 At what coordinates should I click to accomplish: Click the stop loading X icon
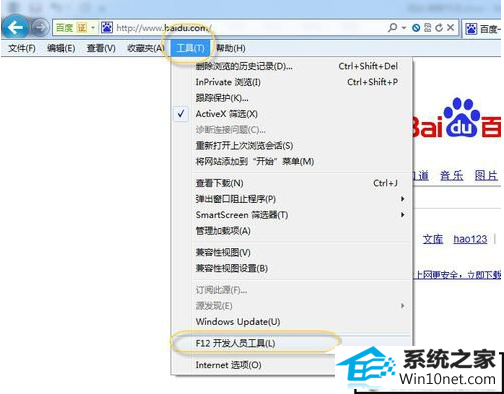point(450,28)
